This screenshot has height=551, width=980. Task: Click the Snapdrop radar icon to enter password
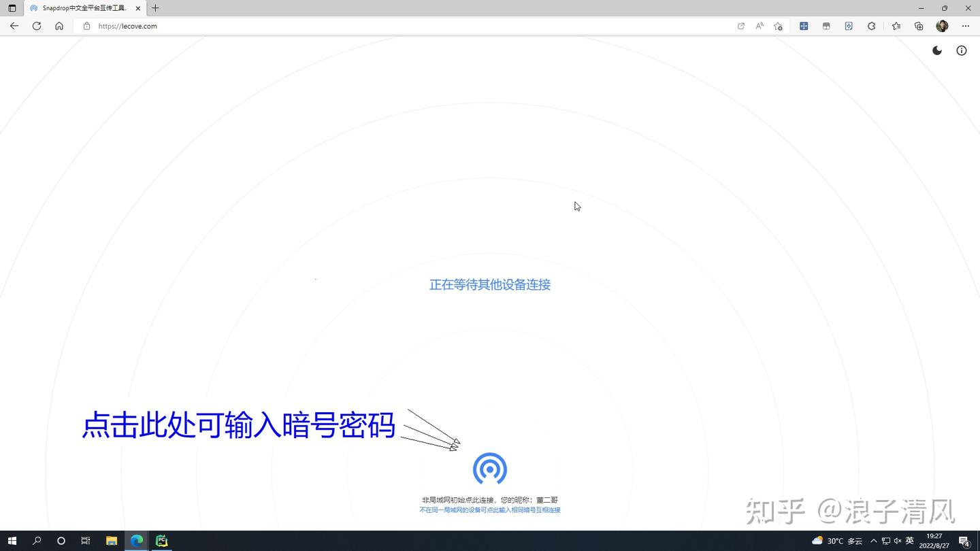point(489,469)
